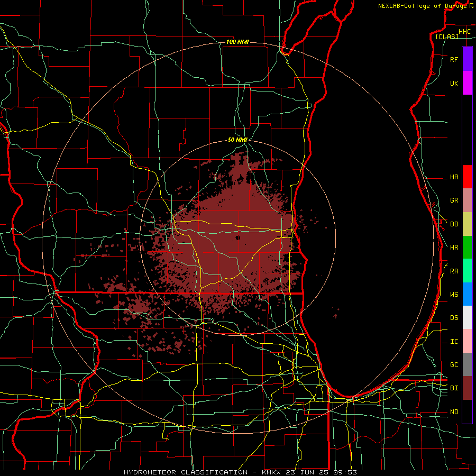Click the 'HA' legend label
The image size is (476, 476).
point(454,177)
